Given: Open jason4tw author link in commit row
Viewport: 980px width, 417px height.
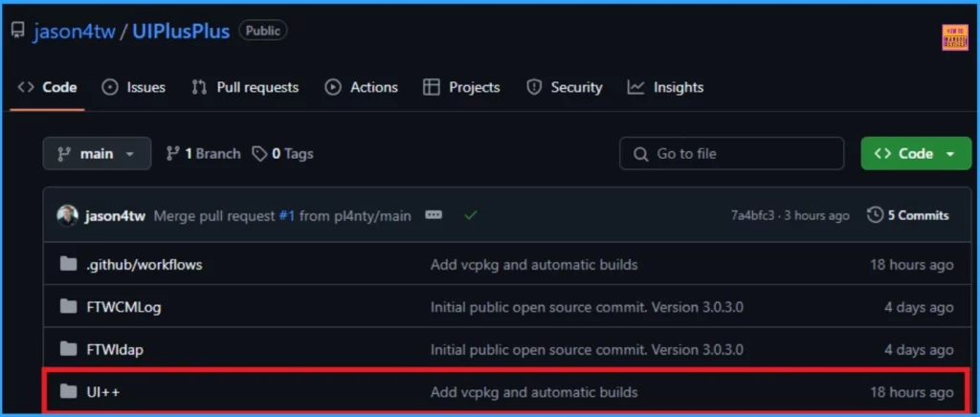Looking at the screenshot, I should point(115,216).
